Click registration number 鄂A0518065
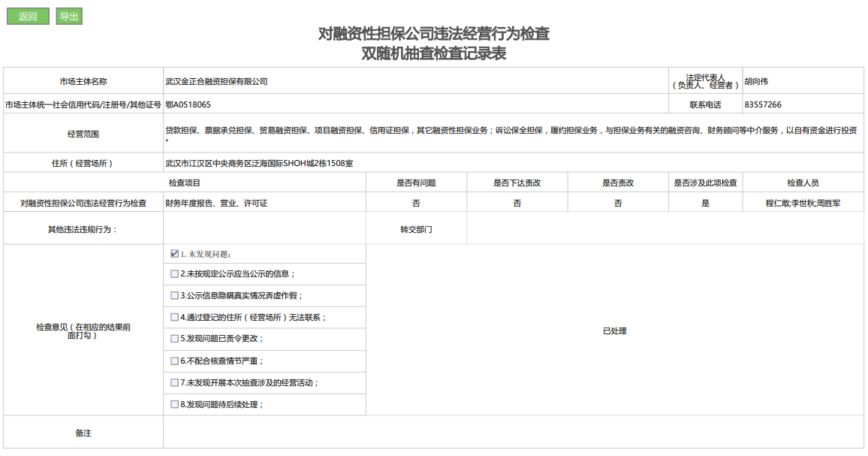The width and height of the screenshot is (868, 456). [188, 104]
